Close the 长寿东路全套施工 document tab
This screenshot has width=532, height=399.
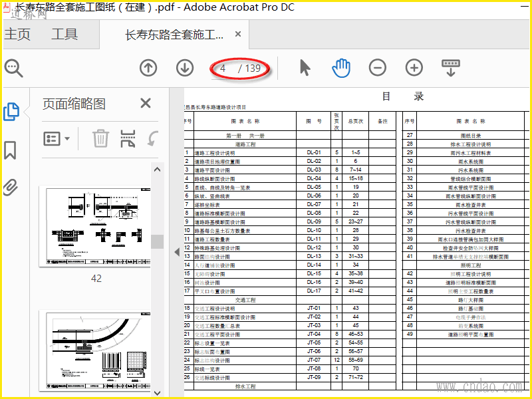pyautogui.click(x=238, y=34)
